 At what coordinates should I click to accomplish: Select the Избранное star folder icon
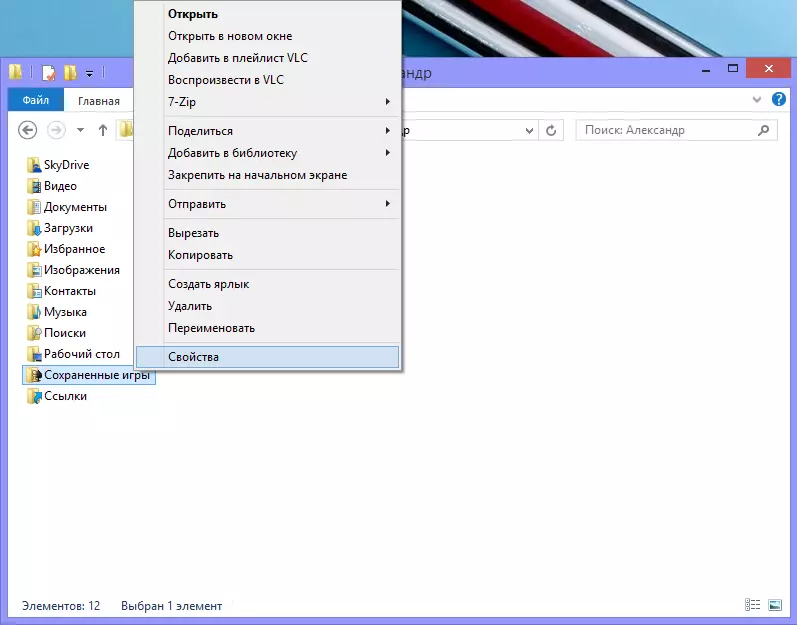point(34,249)
